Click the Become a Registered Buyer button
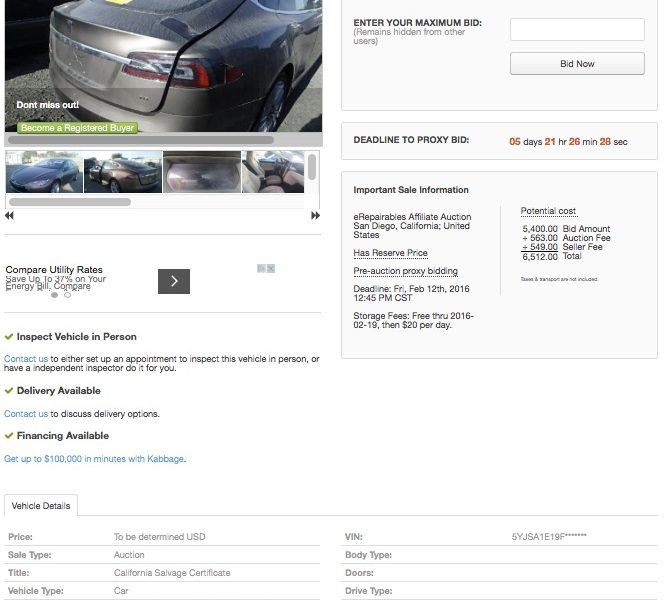This screenshot has width=670, height=600. pos(77,128)
